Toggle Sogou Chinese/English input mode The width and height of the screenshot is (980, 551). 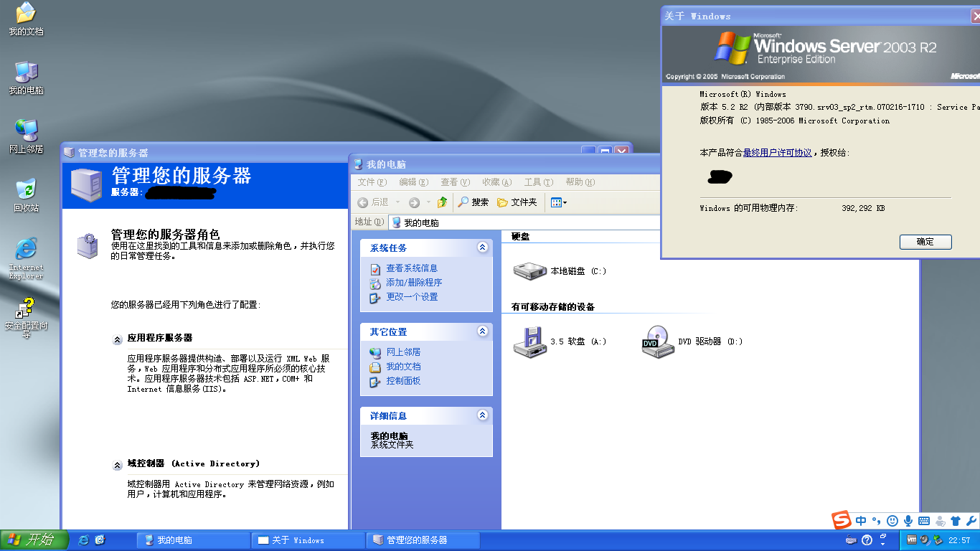pyautogui.click(x=861, y=520)
